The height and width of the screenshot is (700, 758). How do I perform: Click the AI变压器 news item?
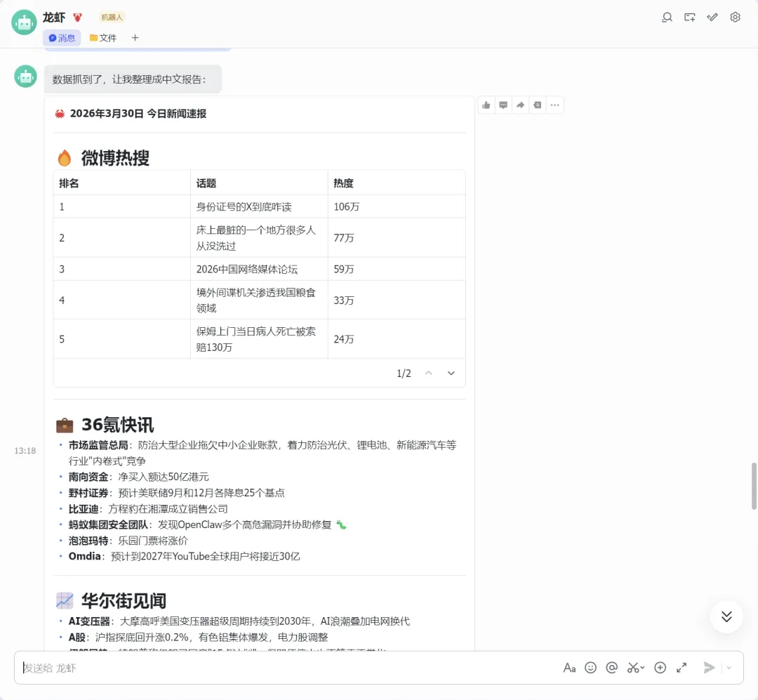tap(239, 621)
